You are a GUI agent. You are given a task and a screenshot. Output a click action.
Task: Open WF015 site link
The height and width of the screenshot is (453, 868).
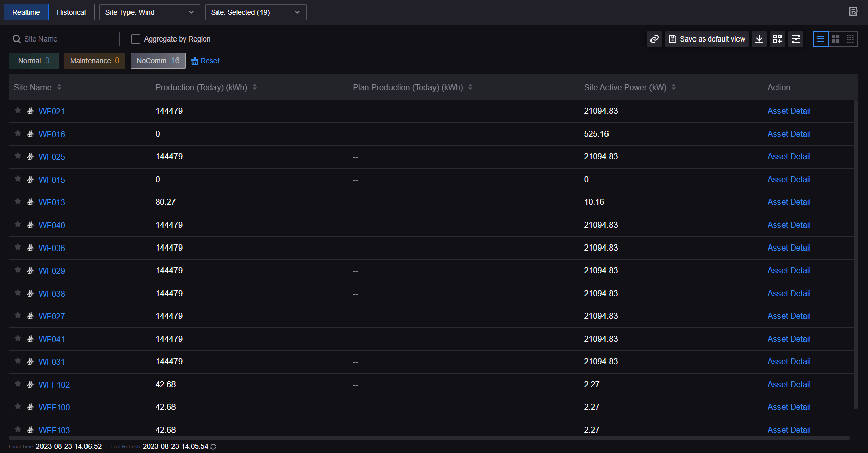pos(52,180)
